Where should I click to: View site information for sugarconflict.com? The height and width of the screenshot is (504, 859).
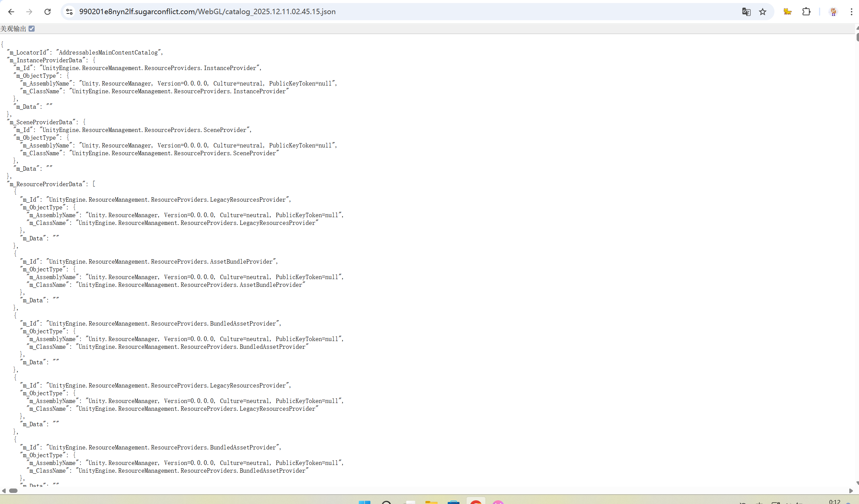tap(69, 11)
